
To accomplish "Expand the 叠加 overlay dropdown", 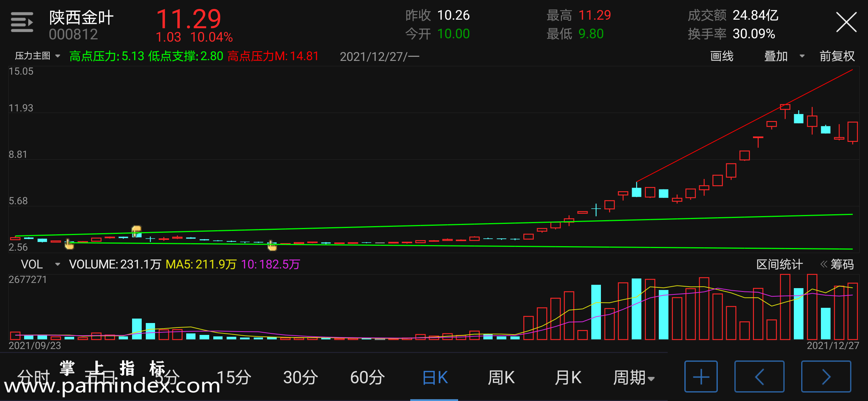I will 784,56.
